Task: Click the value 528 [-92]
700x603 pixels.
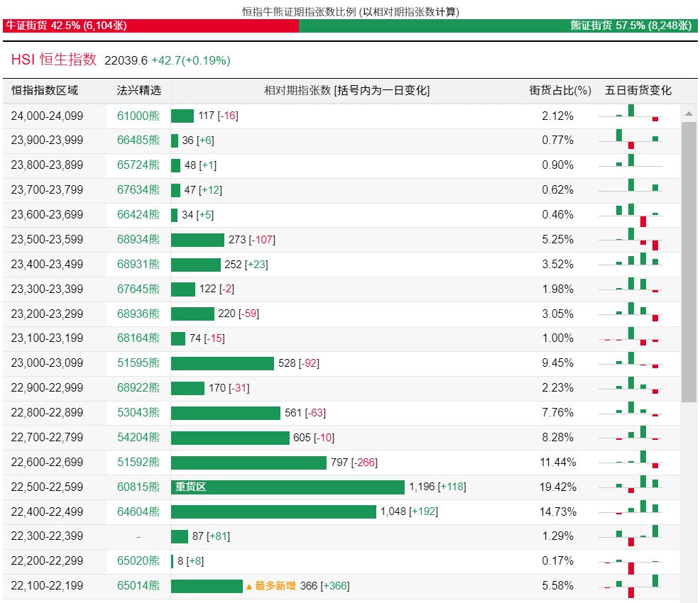Action: 299,363
